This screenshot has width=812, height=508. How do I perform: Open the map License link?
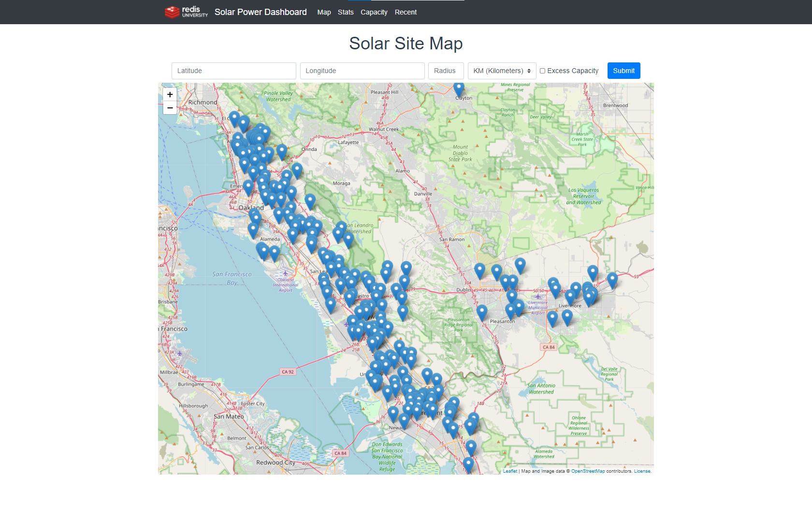(642, 471)
